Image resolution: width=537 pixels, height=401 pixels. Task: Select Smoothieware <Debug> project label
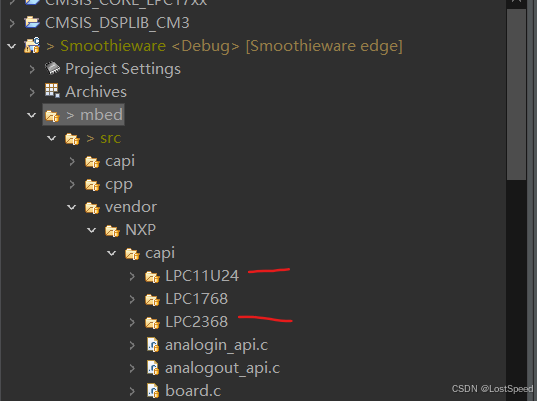click(x=150, y=46)
